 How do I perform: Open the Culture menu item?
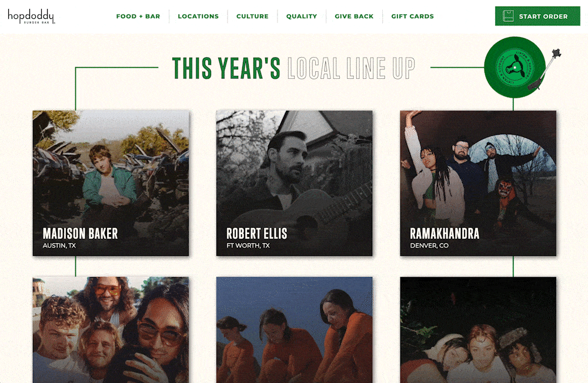(x=252, y=16)
